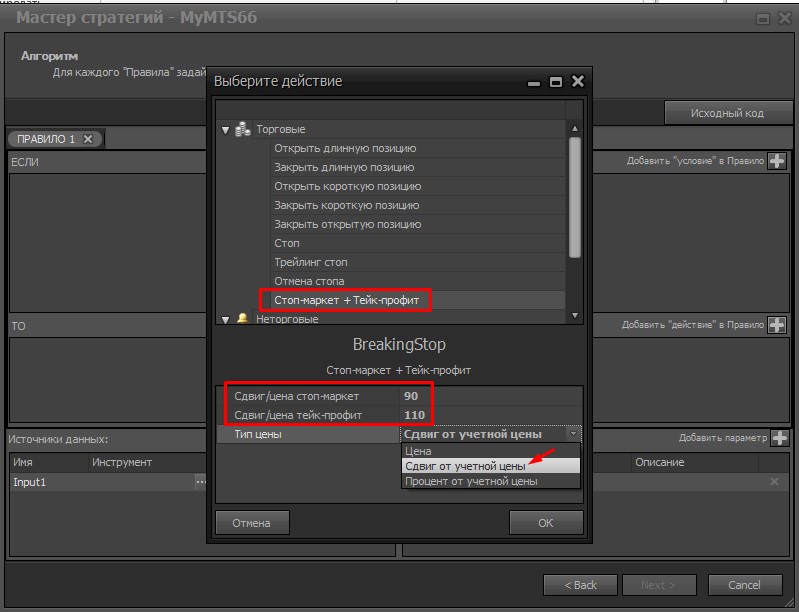
Task: Select Стоп-маркет + Тейк-профит action
Action: pos(352,300)
